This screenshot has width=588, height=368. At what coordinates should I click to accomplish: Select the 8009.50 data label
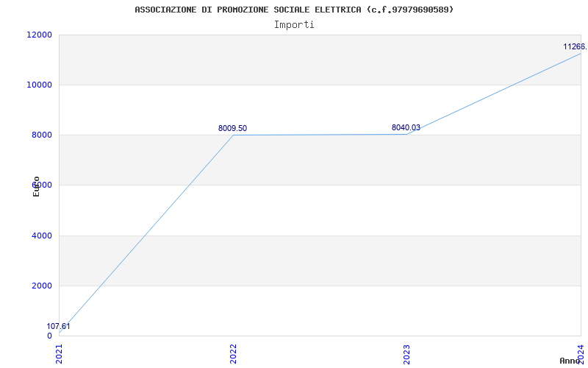(x=232, y=128)
